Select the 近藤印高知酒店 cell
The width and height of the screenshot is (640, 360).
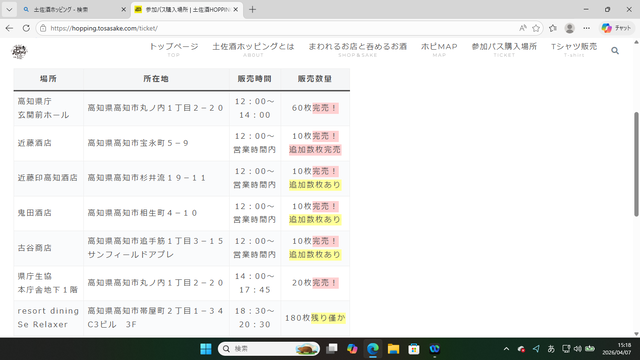tap(48, 178)
